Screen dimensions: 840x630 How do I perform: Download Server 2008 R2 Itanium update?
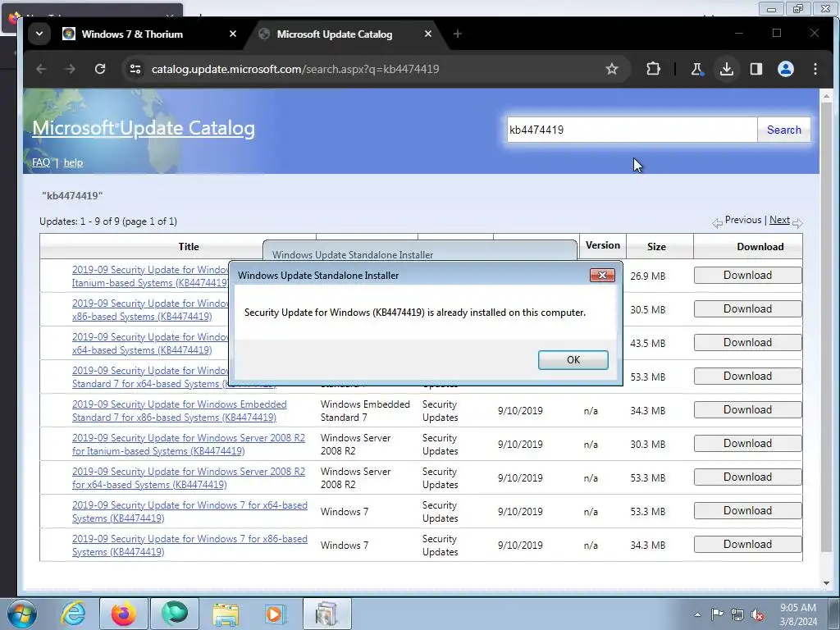coord(747,444)
